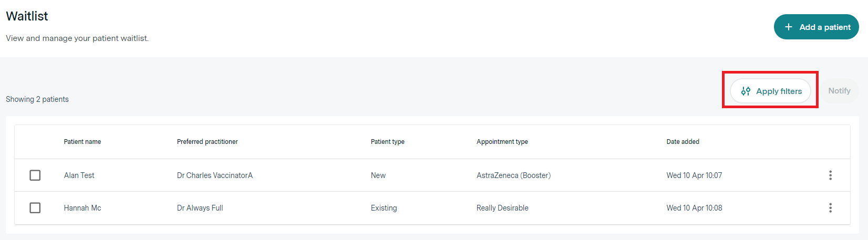Click the plus icon on Add a patient

pos(788,27)
